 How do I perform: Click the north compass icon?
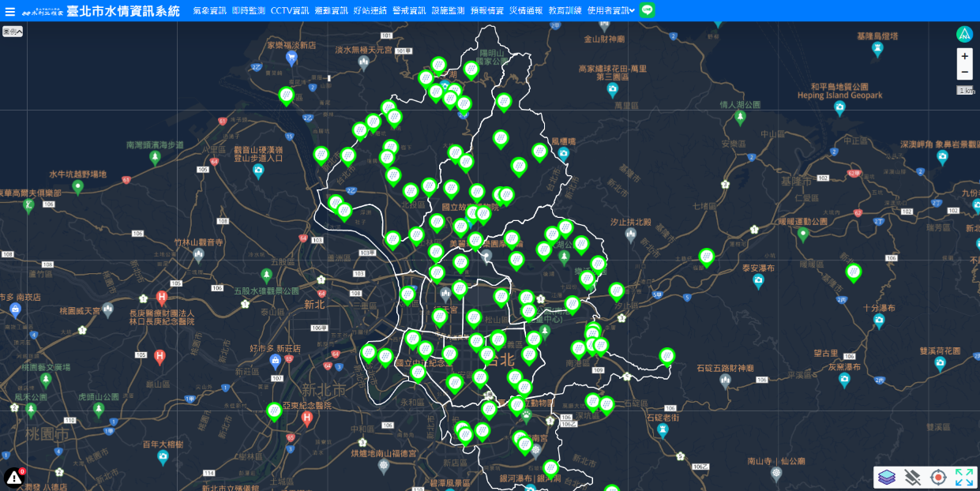click(964, 34)
